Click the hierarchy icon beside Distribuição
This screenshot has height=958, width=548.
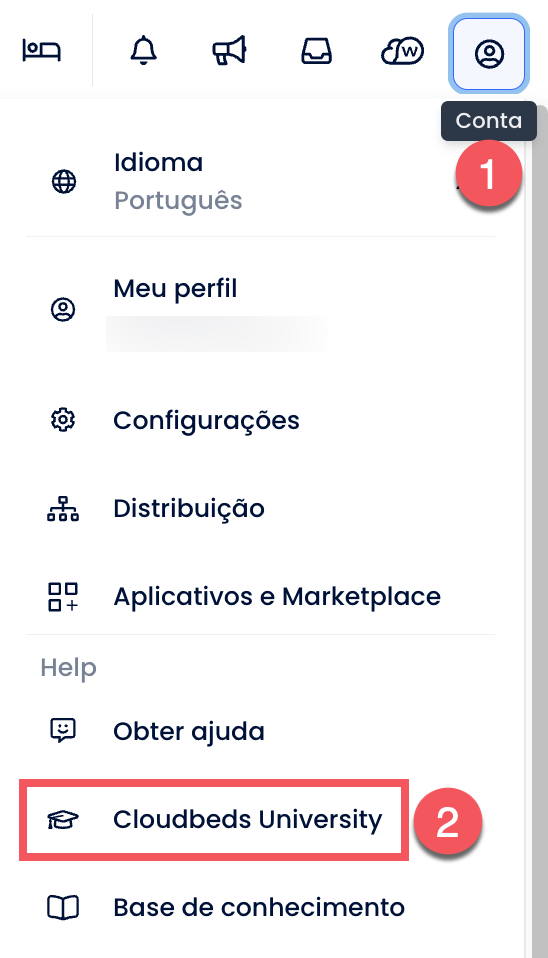[63, 508]
